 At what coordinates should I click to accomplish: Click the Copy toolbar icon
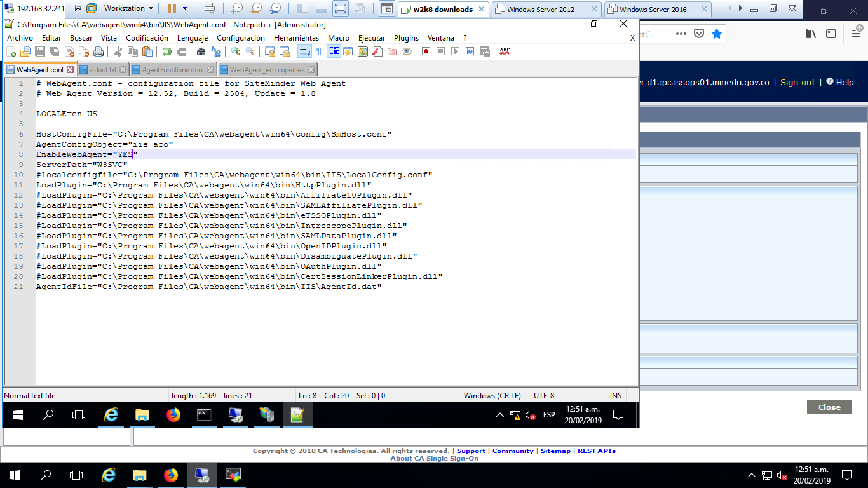point(132,51)
